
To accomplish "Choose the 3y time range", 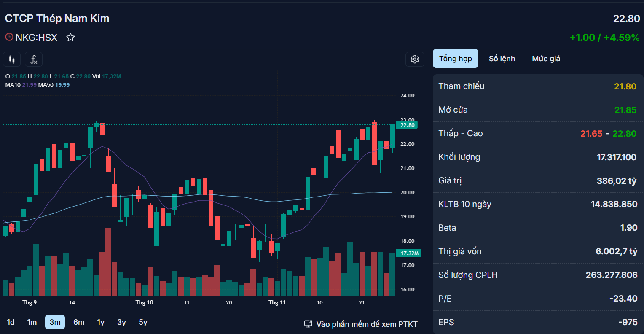I will click(x=122, y=322).
